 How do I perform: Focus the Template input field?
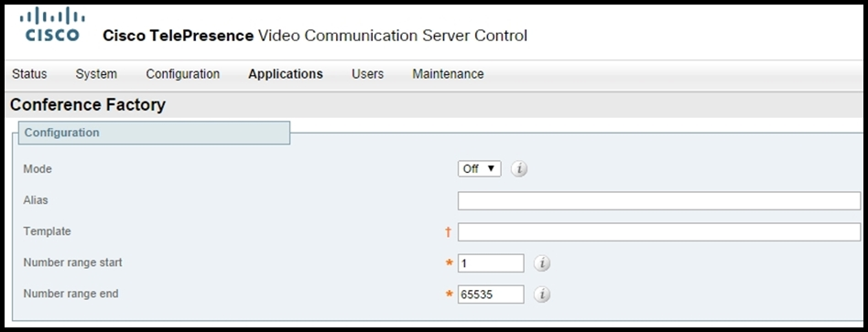(659, 231)
